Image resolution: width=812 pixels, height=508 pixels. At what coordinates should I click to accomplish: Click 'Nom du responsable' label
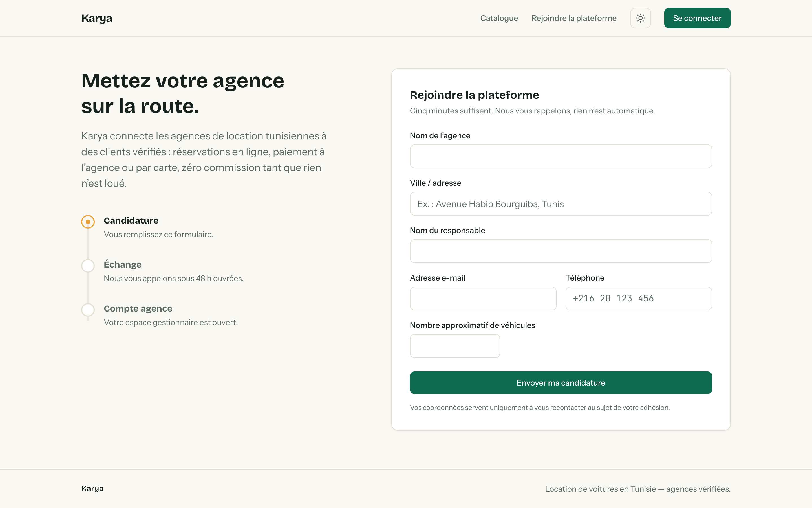(x=447, y=230)
